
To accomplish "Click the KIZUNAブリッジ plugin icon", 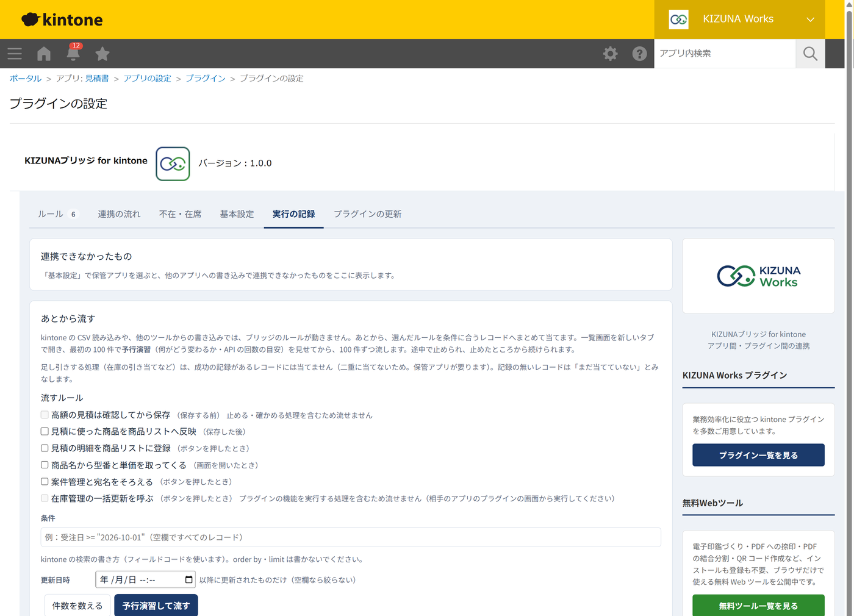I will point(173,163).
